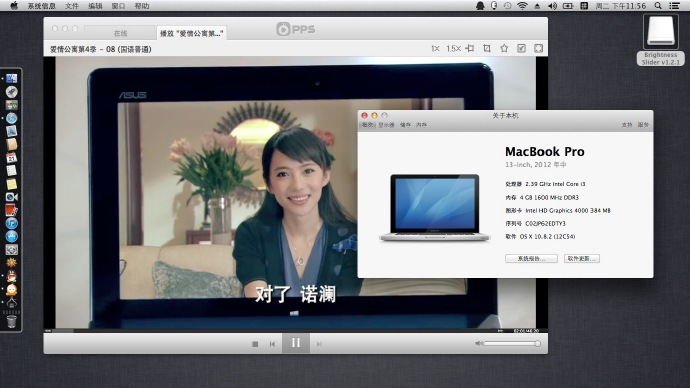The image size is (690, 388).
Task: Click the 系统报告 button
Action: click(x=531, y=259)
